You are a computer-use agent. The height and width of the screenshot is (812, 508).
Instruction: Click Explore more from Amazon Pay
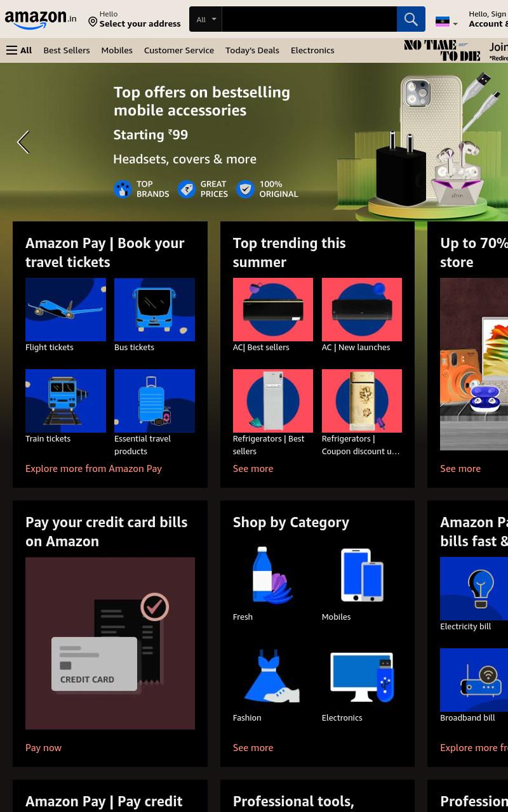(93, 468)
